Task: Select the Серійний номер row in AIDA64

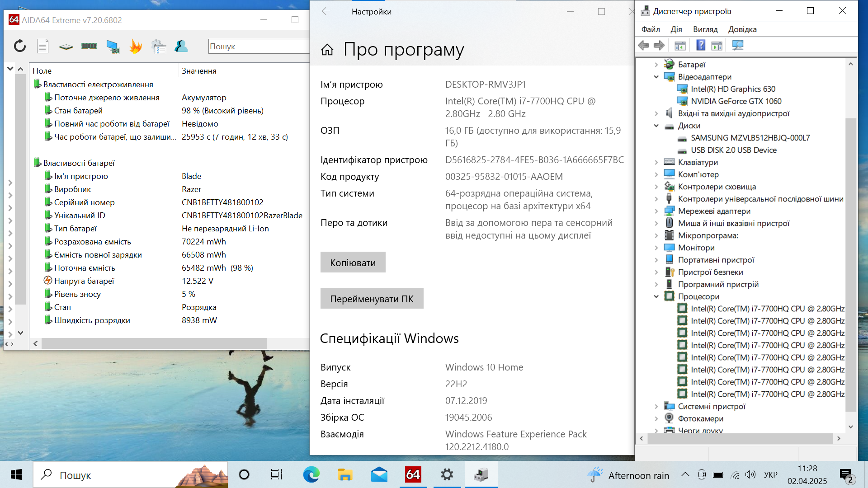Action: point(170,202)
